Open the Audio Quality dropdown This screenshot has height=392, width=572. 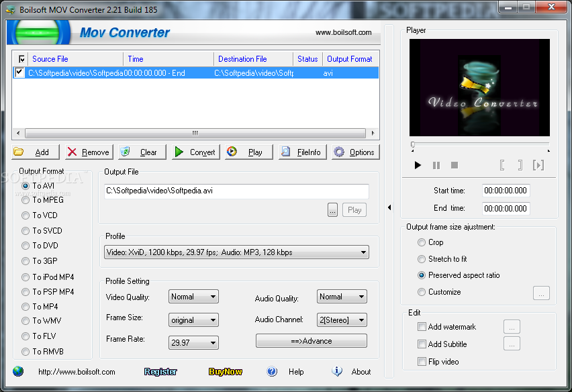click(x=342, y=297)
